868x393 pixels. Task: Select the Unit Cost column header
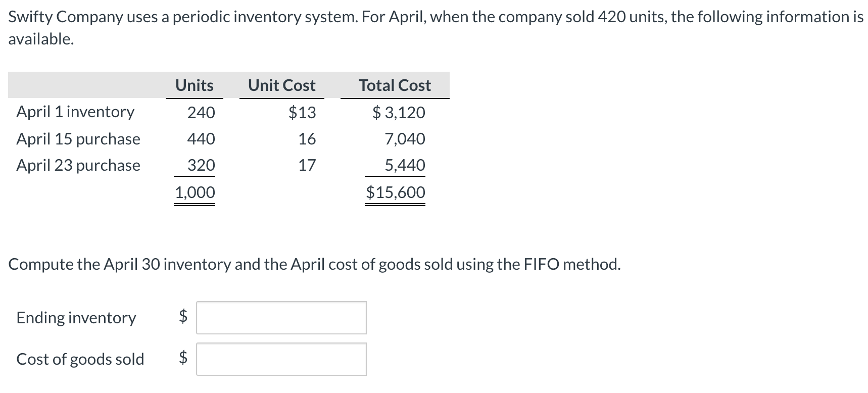click(x=281, y=85)
